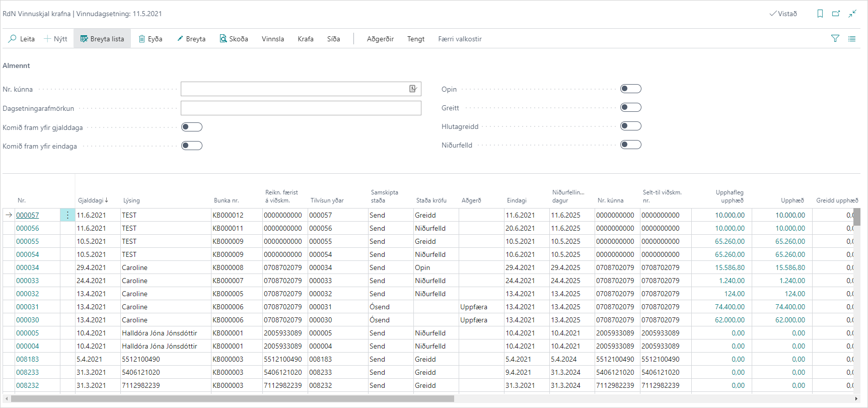The image size is (868, 408).
Task: Add new record with Nýtt
Action: 55,39
